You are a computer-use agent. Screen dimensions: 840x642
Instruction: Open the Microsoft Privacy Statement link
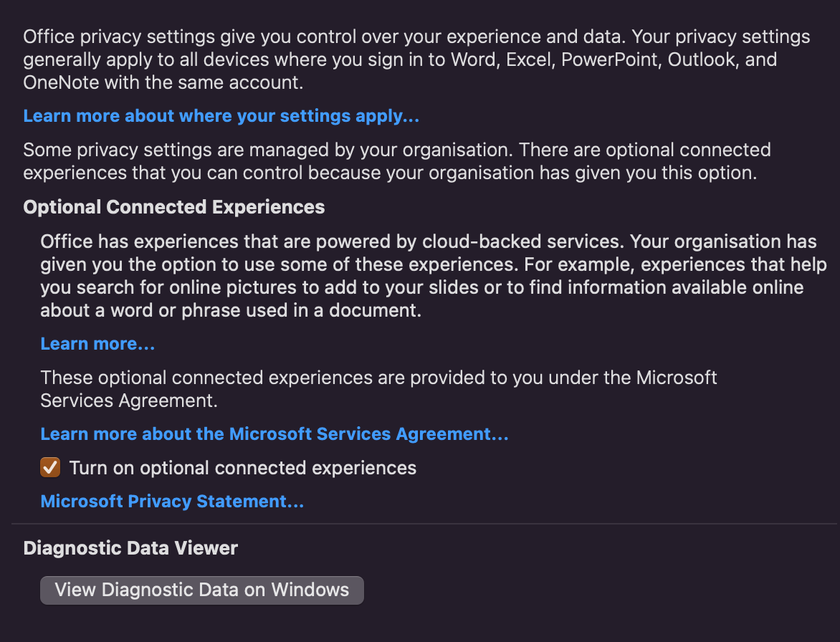tap(172, 502)
